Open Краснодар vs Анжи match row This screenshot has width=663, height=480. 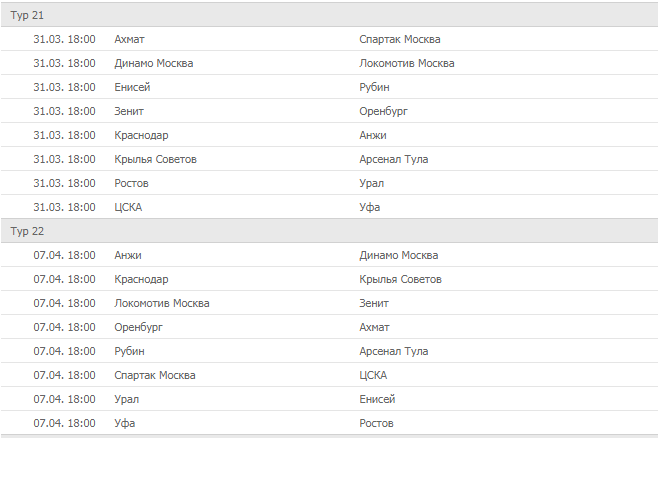330,135
